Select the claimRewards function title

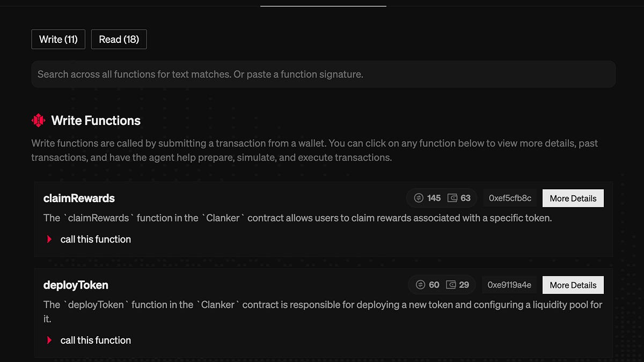pos(79,198)
